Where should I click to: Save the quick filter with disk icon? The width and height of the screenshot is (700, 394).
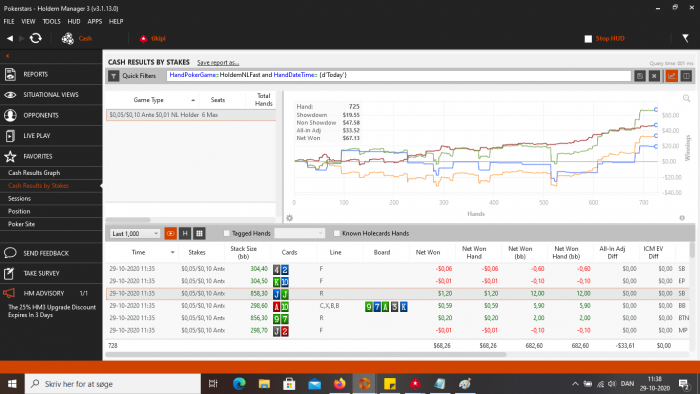click(x=640, y=76)
